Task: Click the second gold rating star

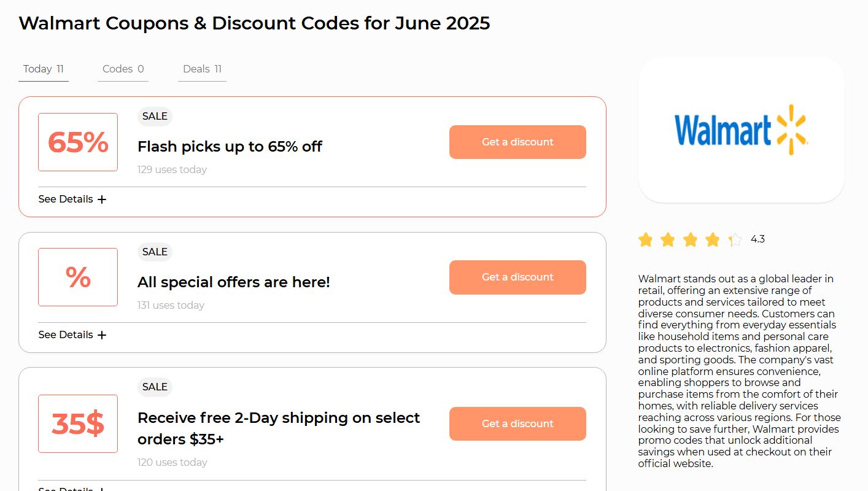Action: click(667, 239)
